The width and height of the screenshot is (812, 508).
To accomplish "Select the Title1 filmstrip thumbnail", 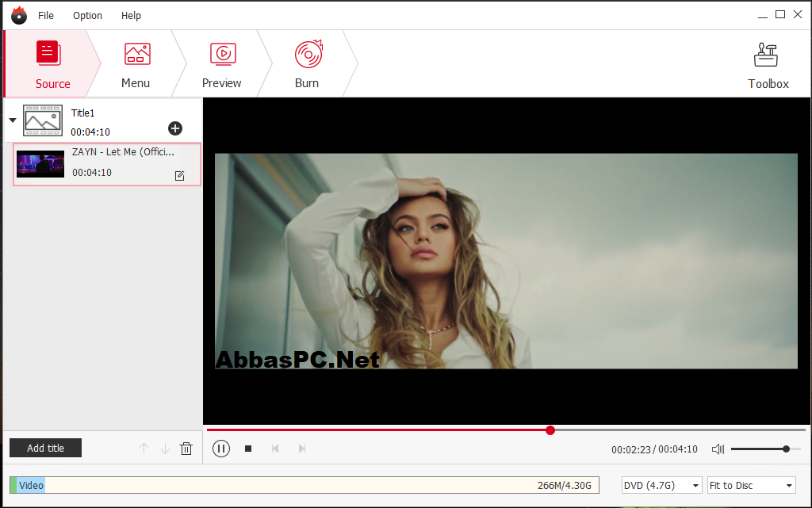I will coord(43,120).
